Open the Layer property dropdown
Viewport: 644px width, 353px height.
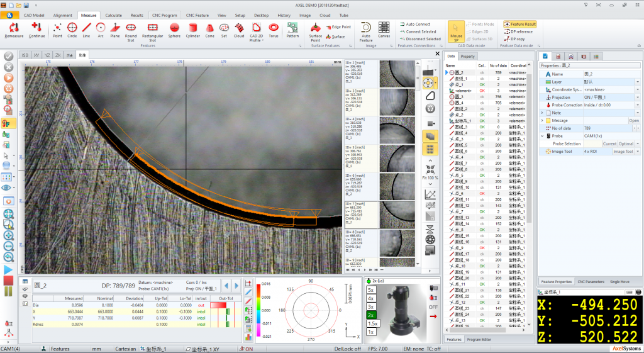coord(638,82)
